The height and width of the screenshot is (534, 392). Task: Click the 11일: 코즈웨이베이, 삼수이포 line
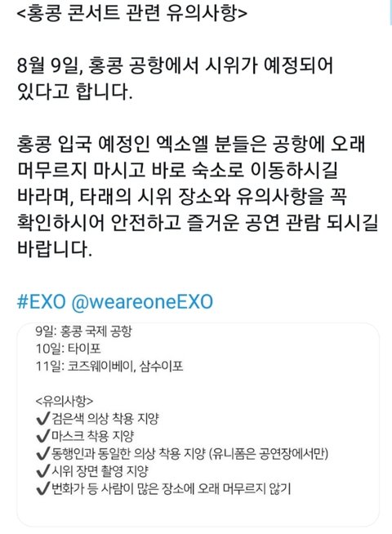(x=109, y=367)
